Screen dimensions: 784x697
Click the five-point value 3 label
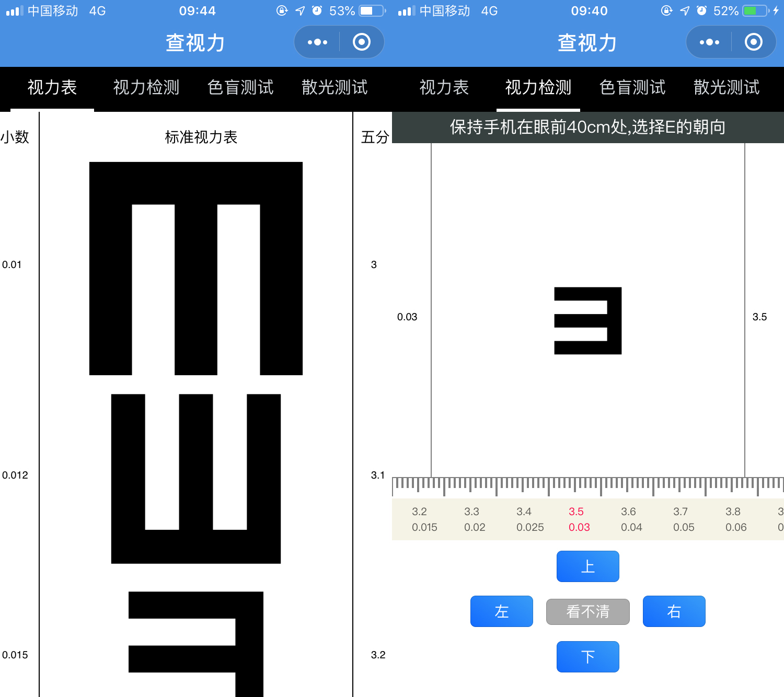pyautogui.click(x=374, y=264)
